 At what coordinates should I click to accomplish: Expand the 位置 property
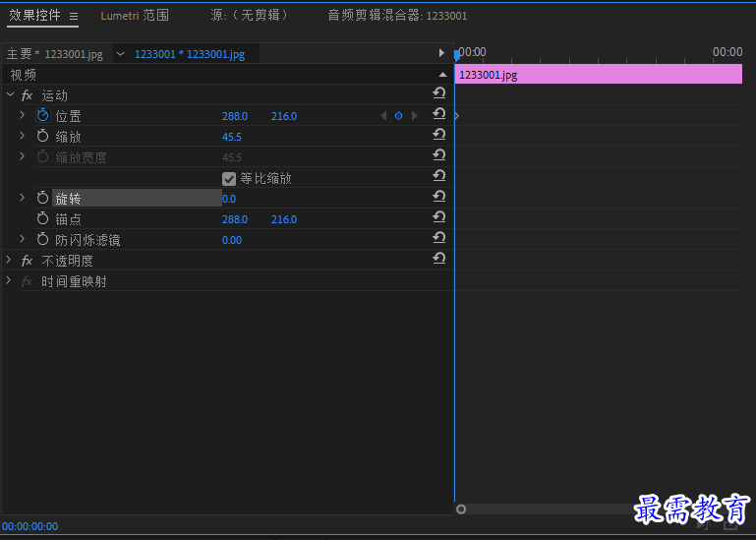click(23, 115)
